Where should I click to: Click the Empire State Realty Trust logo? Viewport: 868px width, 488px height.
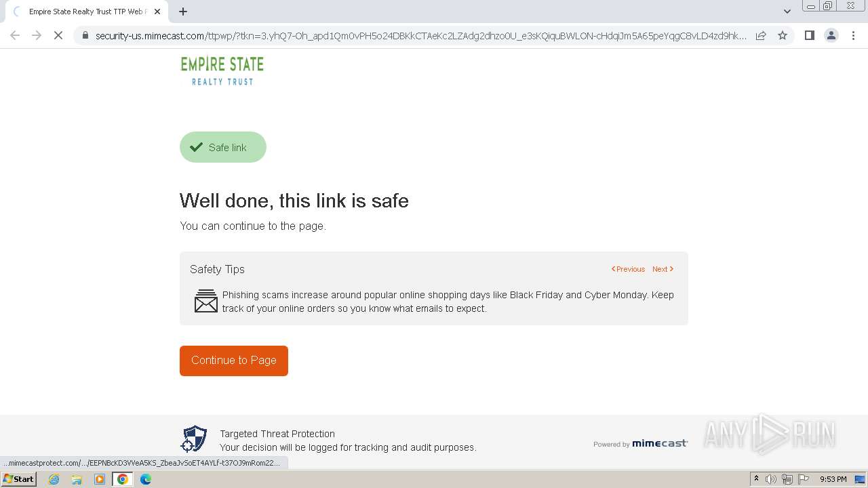point(222,71)
